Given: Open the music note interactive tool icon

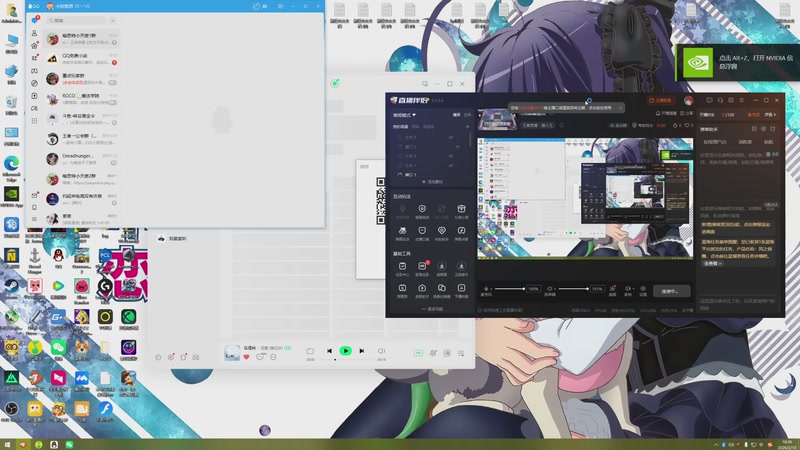Looking at the screenshot, I should [461, 233].
